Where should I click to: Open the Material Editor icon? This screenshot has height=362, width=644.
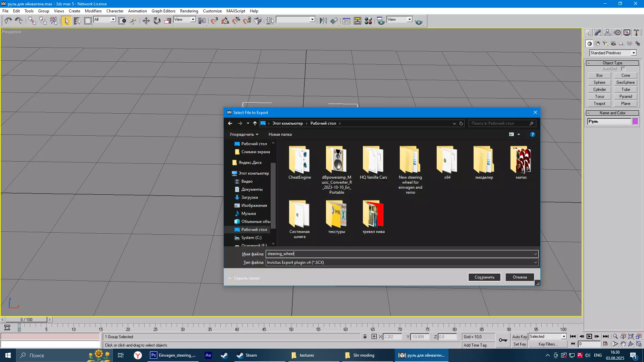pos(368,21)
